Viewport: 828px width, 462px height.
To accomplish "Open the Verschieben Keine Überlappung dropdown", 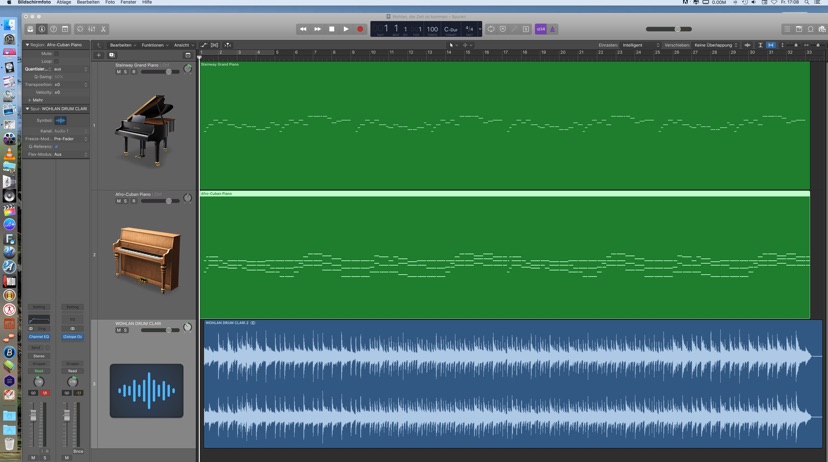I will click(x=716, y=45).
